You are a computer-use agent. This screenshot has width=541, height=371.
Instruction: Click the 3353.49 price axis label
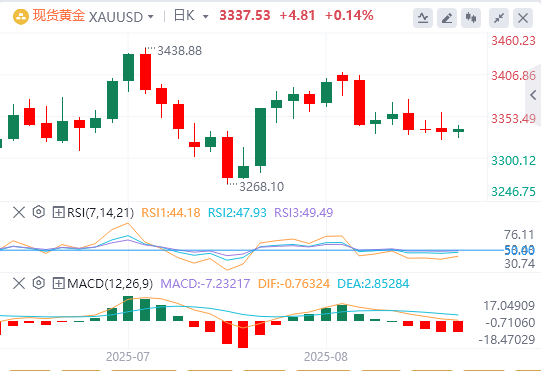coord(513,119)
